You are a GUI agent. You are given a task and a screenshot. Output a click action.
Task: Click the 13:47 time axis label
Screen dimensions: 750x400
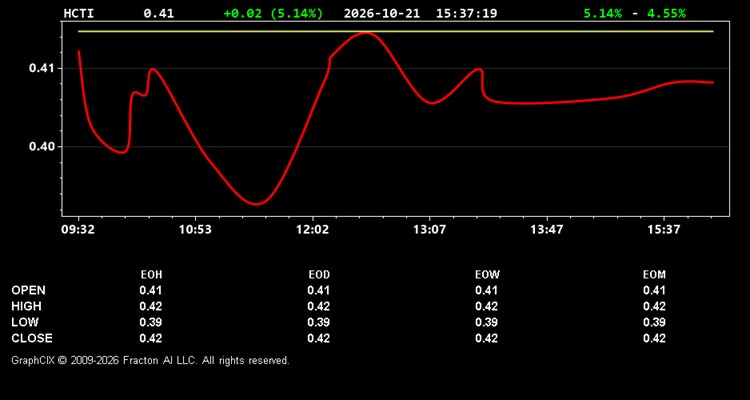tap(547, 230)
